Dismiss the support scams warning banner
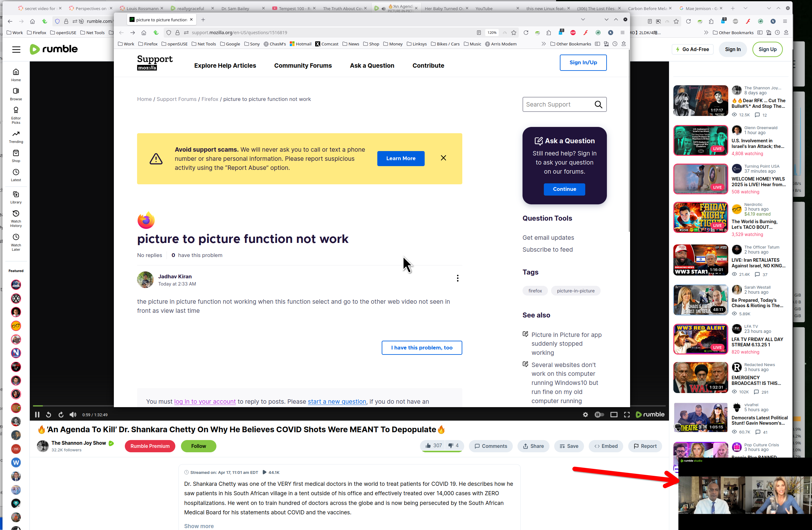Viewport: 812px width, 530px height. tap(443, 158)
